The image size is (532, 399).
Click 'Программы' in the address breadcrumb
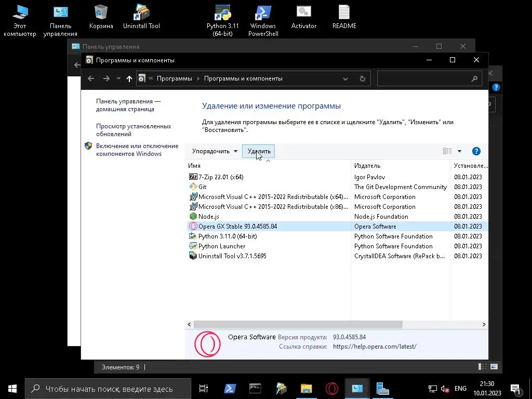[x=174, y=78]
